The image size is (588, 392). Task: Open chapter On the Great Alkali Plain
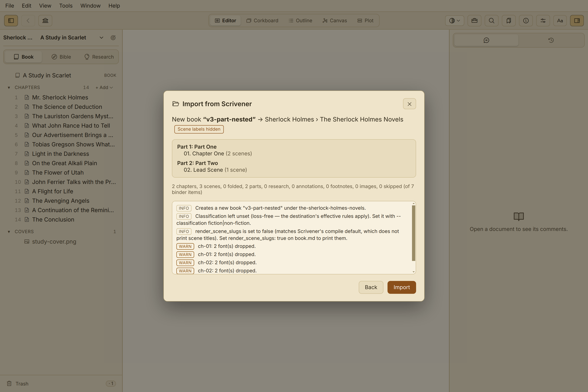(61, 163)
